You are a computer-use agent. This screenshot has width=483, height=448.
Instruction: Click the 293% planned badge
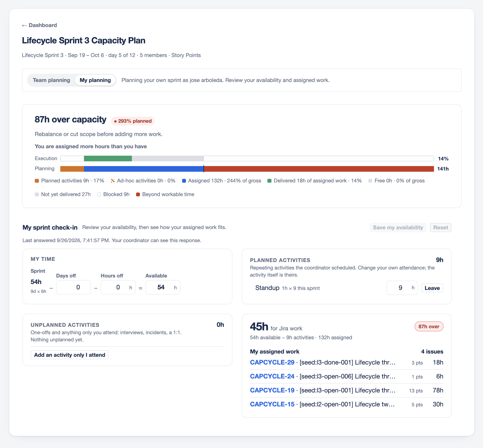coord(133,121)
